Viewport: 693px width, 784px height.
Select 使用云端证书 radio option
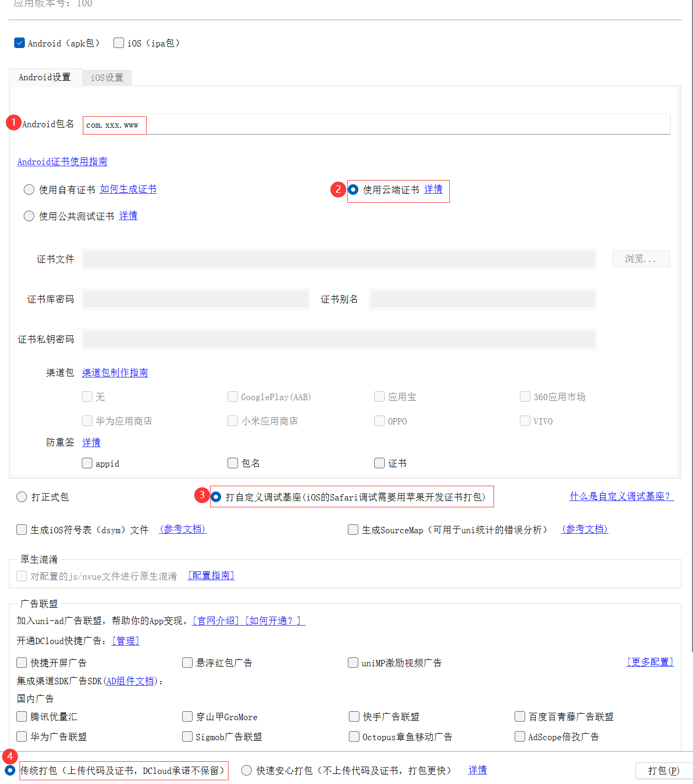[354, 190]
